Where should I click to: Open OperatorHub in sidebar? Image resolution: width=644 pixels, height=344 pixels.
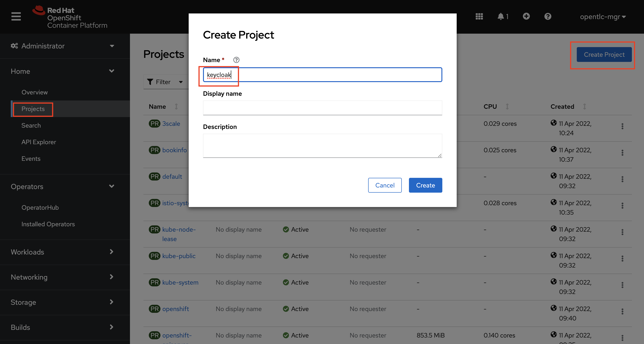40,208
